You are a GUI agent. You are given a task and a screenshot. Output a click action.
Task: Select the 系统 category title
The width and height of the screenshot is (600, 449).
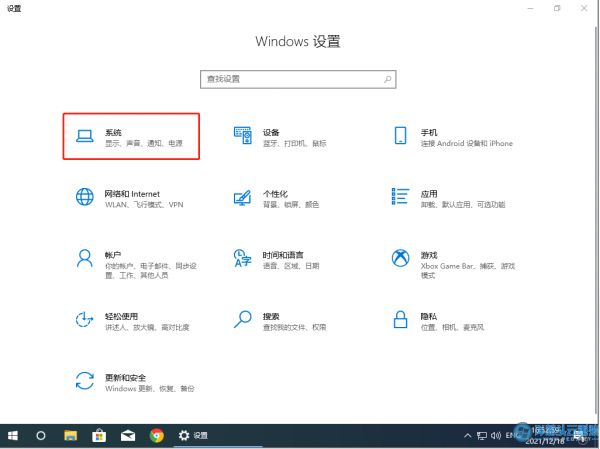click(113, 132)
